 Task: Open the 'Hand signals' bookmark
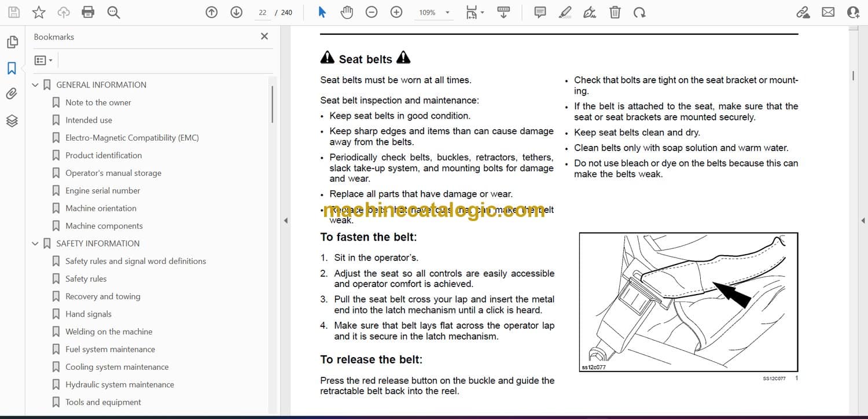[89, 314]
